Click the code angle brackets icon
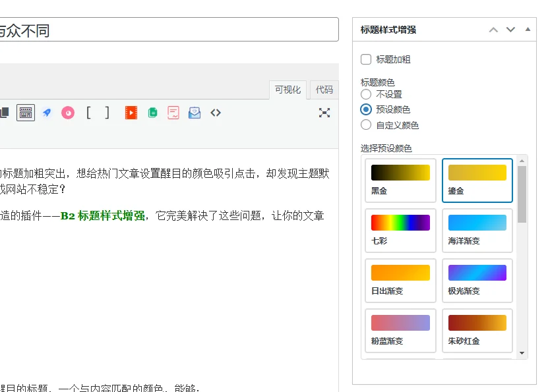Screen dimensions: 548x392 click(x=216, y=113)
